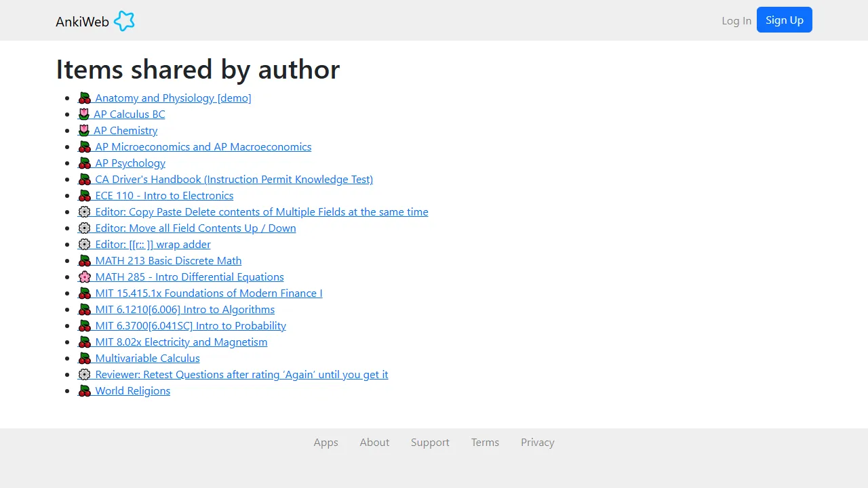Open "ECE 110 - Intro to Electronics" deck

pos(164,195)
